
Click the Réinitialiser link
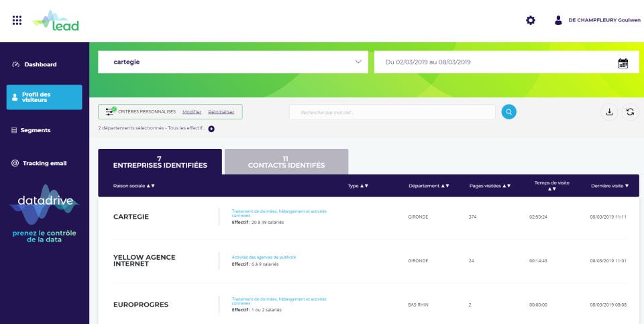(x=221, y=112)
